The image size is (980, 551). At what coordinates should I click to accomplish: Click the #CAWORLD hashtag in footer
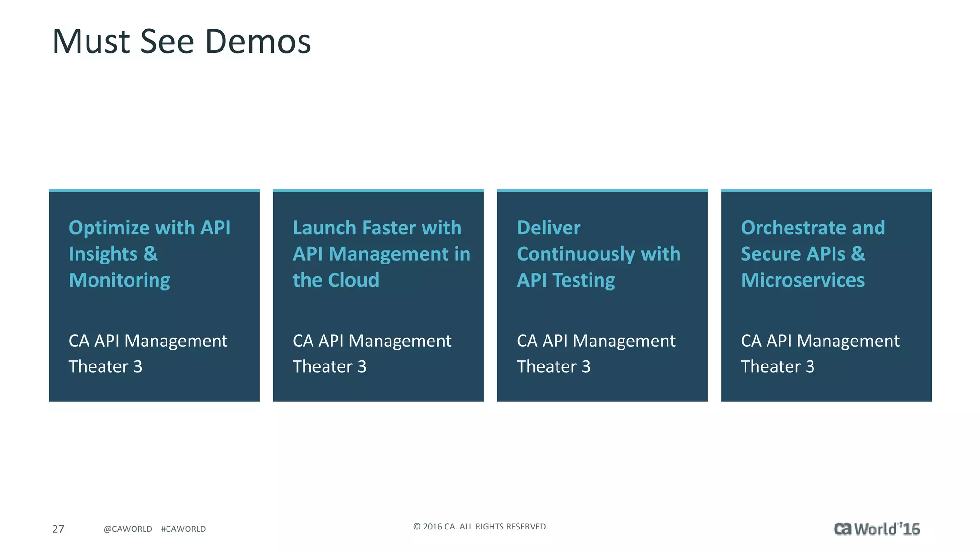[183, 529]
